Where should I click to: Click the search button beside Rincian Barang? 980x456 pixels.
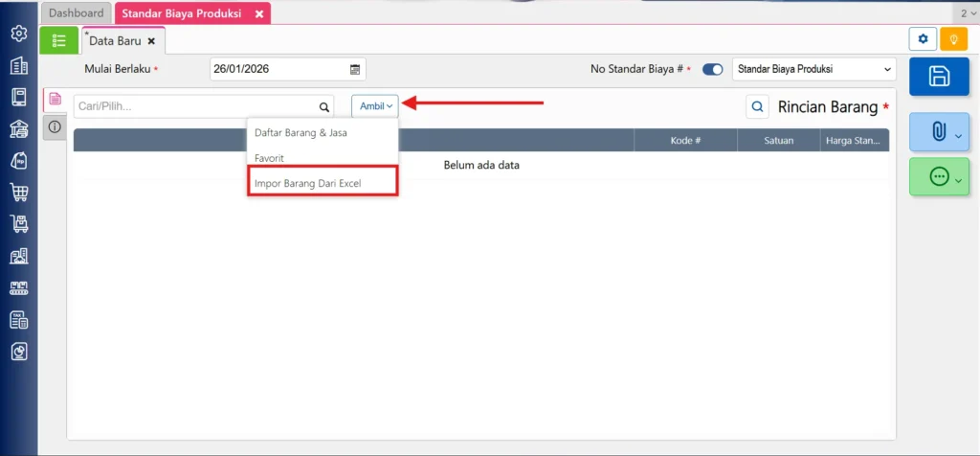(x=758, y=107)
